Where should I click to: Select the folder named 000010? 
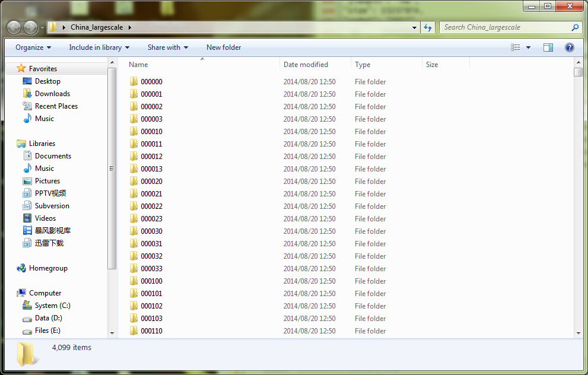coord(151,131)
